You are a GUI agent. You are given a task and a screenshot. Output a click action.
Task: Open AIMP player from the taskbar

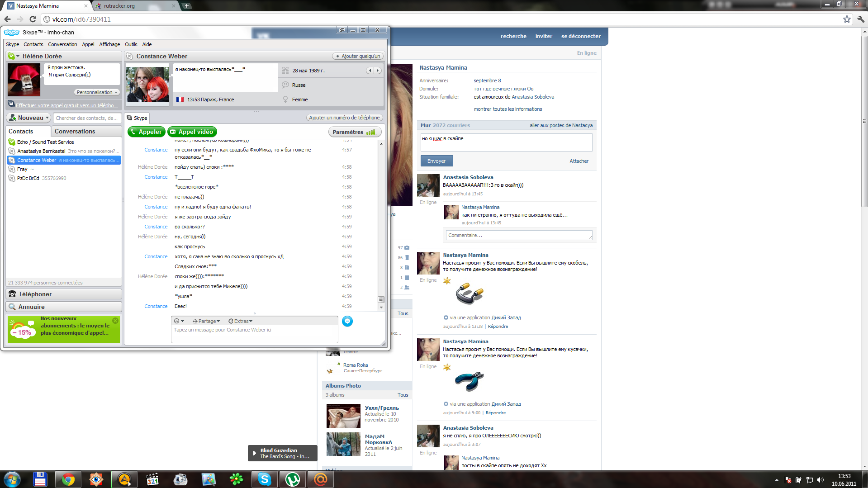(x=124, y=479)
